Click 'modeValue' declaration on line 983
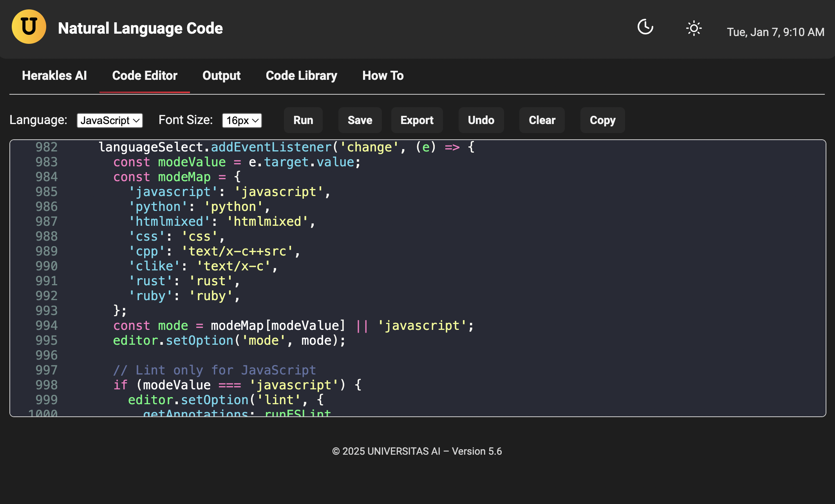Screen dimensions: 835x504 pos(192,162)
